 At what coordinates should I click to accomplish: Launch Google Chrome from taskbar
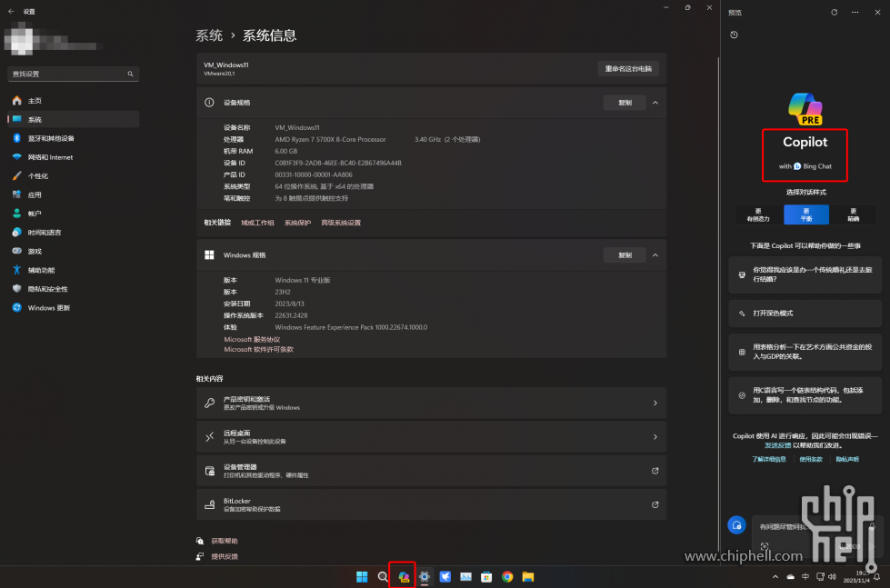(507, 577)
